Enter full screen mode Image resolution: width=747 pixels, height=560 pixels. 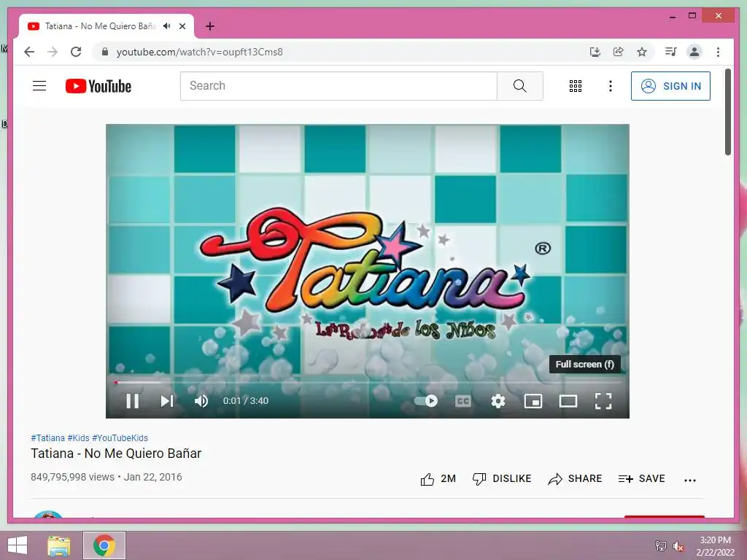point(603,401)
